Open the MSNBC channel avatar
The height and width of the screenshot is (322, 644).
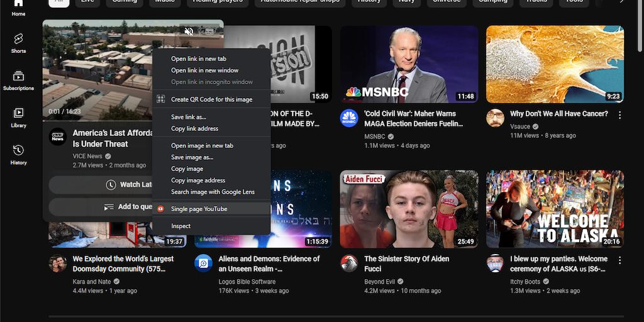pos(349,118)
